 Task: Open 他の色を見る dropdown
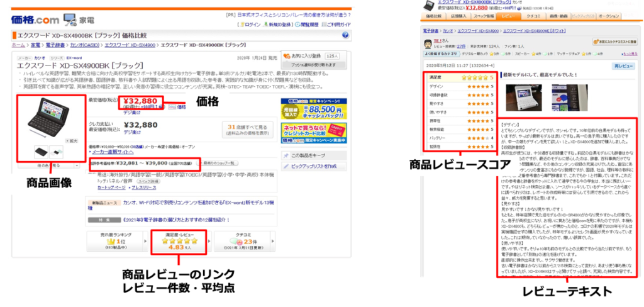pos(49,165)
